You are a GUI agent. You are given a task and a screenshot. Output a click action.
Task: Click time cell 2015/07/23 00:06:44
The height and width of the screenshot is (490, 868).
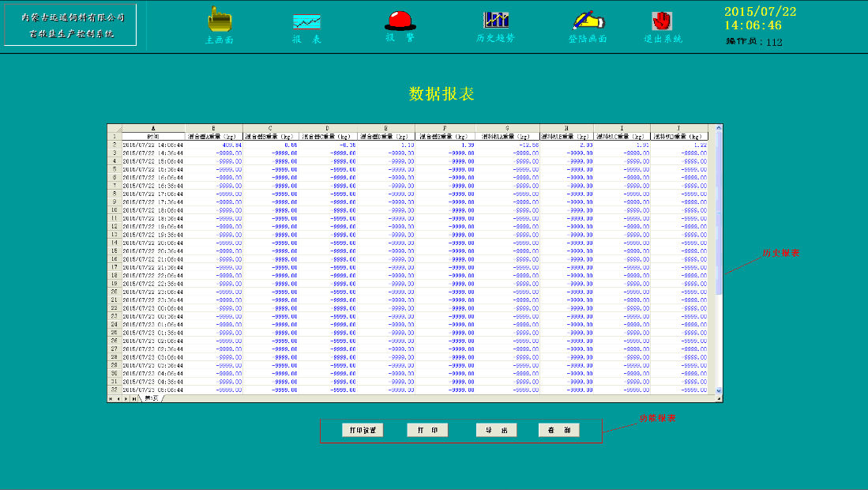point(153,308)
